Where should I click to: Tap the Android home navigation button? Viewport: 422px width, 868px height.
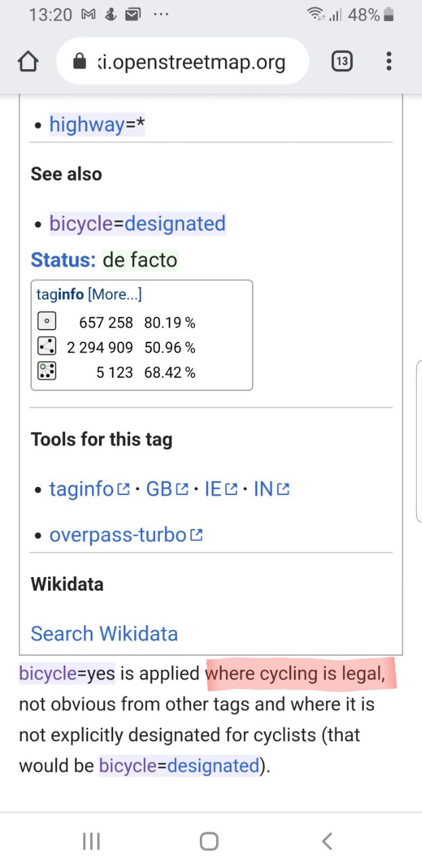209,842
